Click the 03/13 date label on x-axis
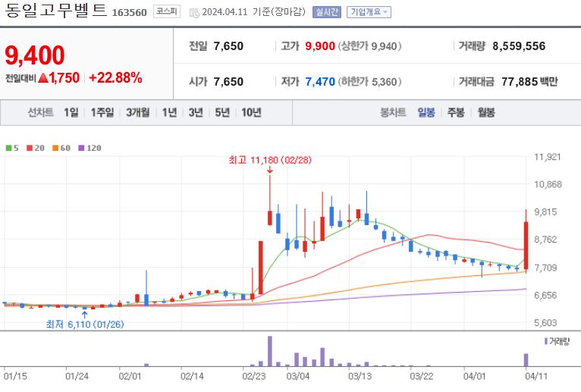Viewport: 581px width, 392px height. (x=360, y=376)
